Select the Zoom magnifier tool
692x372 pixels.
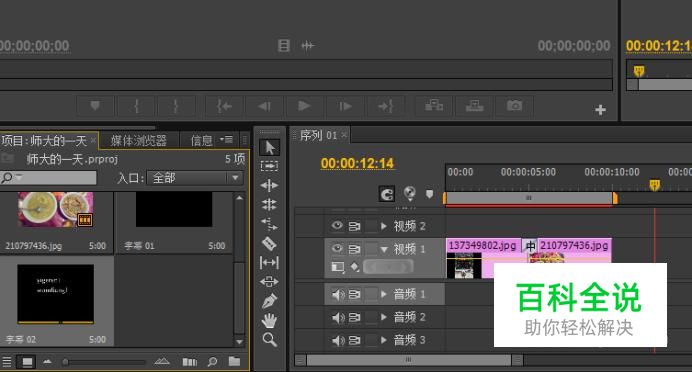(269, 340)
